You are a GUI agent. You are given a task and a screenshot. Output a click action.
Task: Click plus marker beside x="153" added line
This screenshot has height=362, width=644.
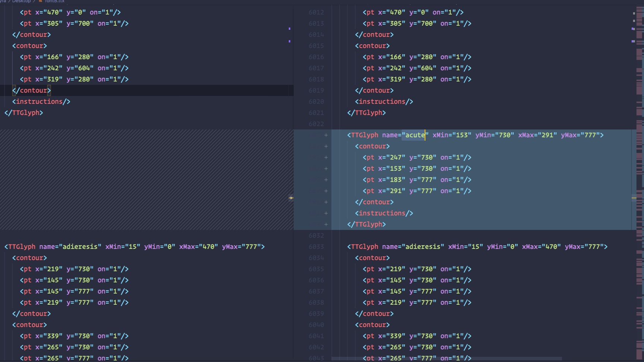326,169
